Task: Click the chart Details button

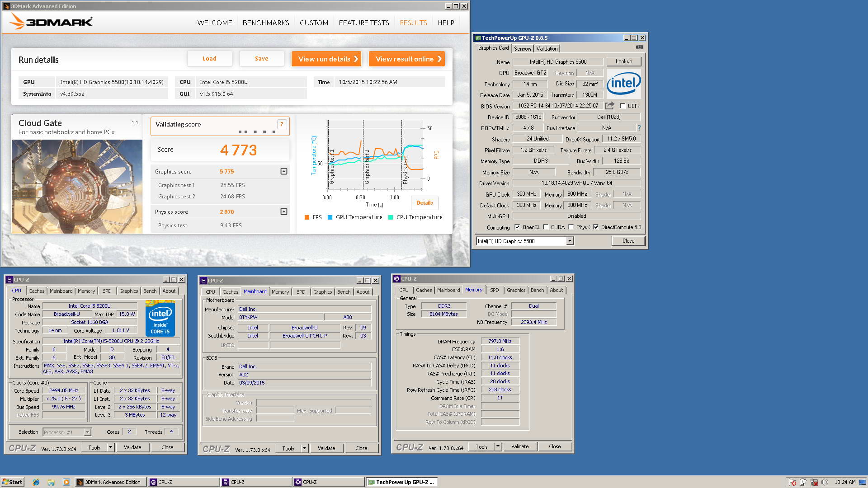Action: [x=424, y=203]
